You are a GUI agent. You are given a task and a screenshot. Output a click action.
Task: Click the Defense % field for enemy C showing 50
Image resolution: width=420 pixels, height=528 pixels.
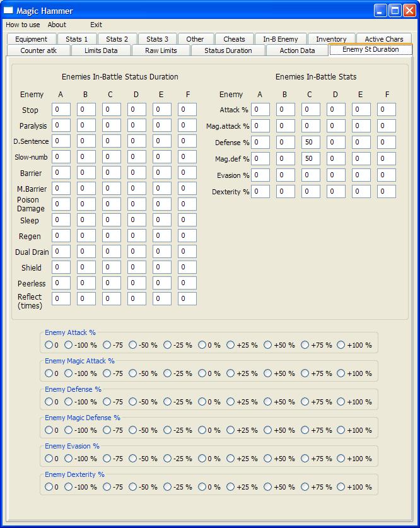[311, 142]
